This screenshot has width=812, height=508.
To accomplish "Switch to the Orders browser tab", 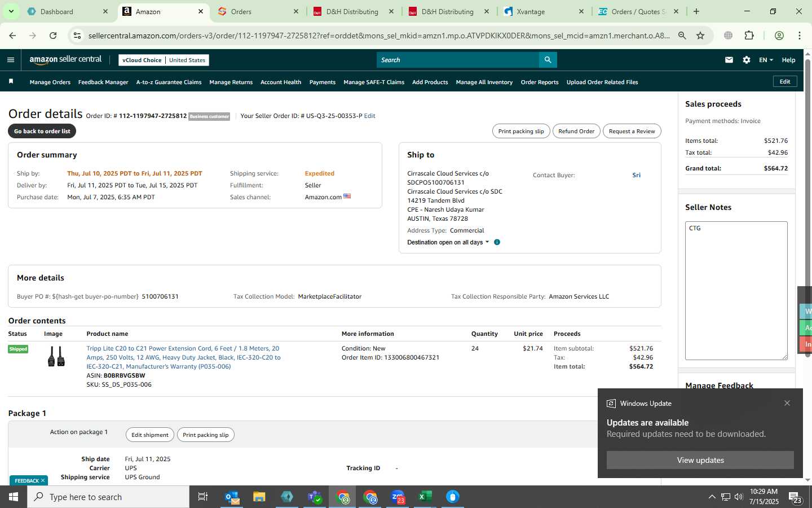I will pyautogui.click(x=258, y=11).
